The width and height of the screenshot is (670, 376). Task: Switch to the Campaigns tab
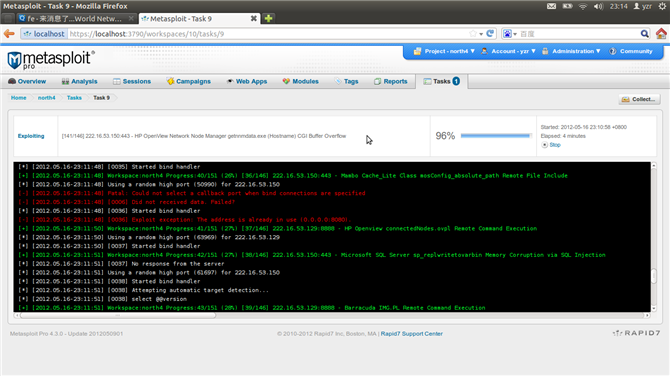coord(188,81)
